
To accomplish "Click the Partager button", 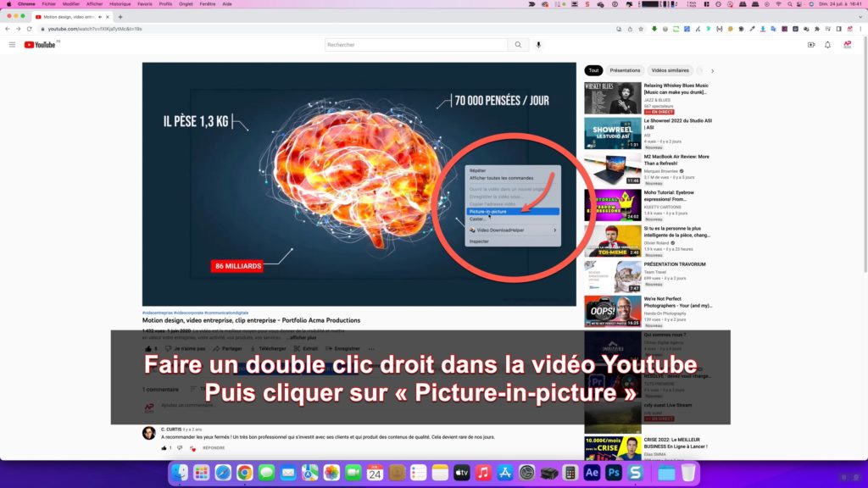I will [227, 348].
